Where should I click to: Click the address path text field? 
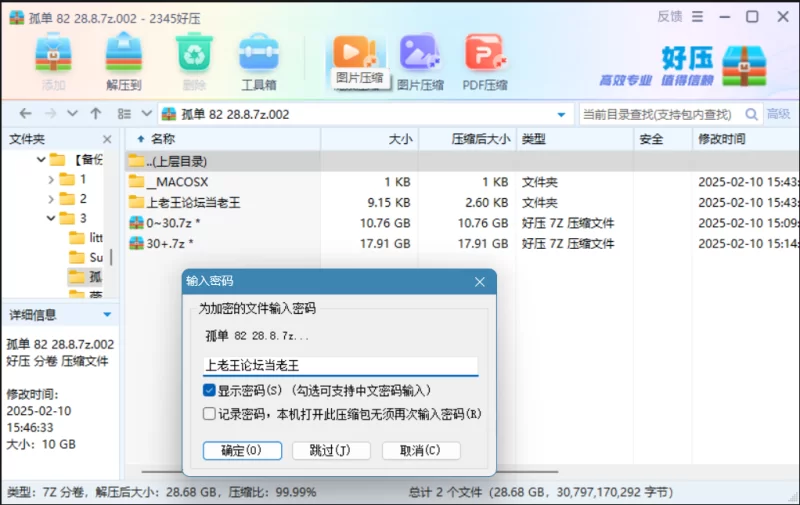pyautogui.click(x=366, y=114)
